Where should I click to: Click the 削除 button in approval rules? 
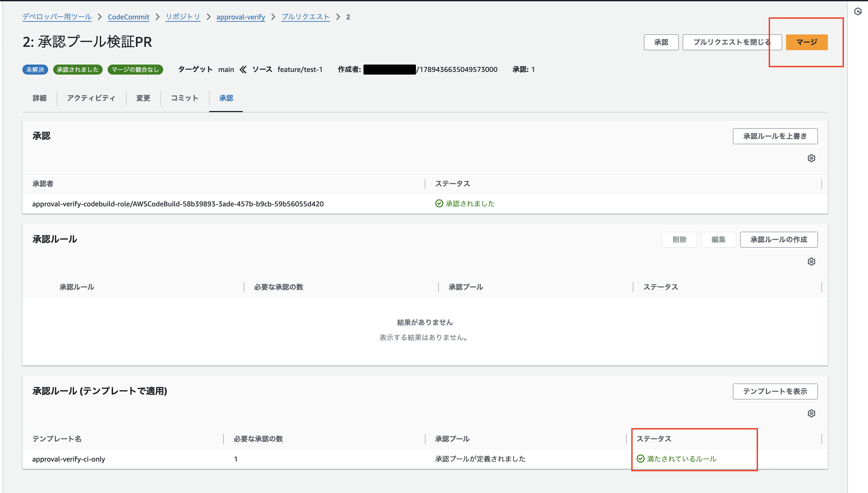pyautogui.click(x=679, y=240)
